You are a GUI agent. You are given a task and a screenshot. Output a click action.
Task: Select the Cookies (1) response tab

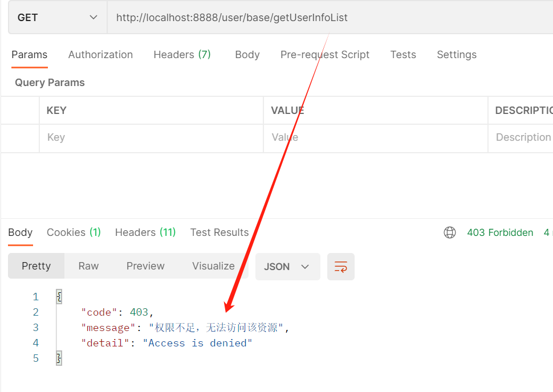click(x=73, y=232)
